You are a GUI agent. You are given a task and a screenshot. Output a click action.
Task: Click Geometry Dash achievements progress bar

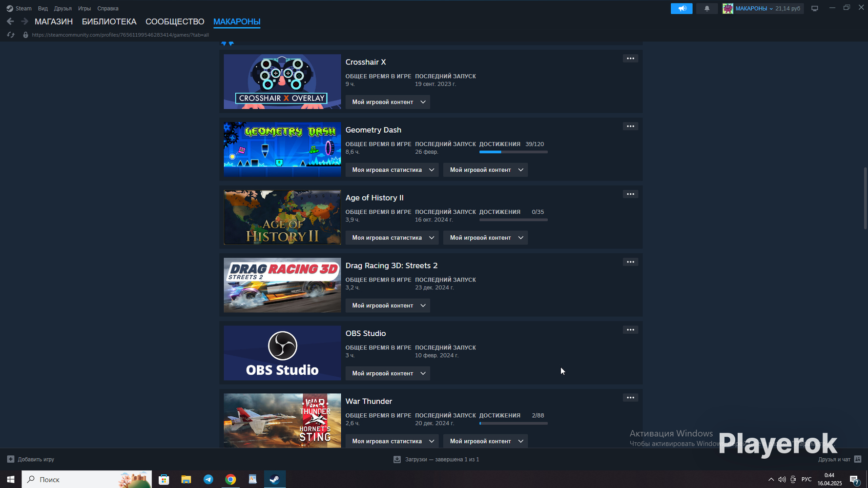(x=514, y=152)
